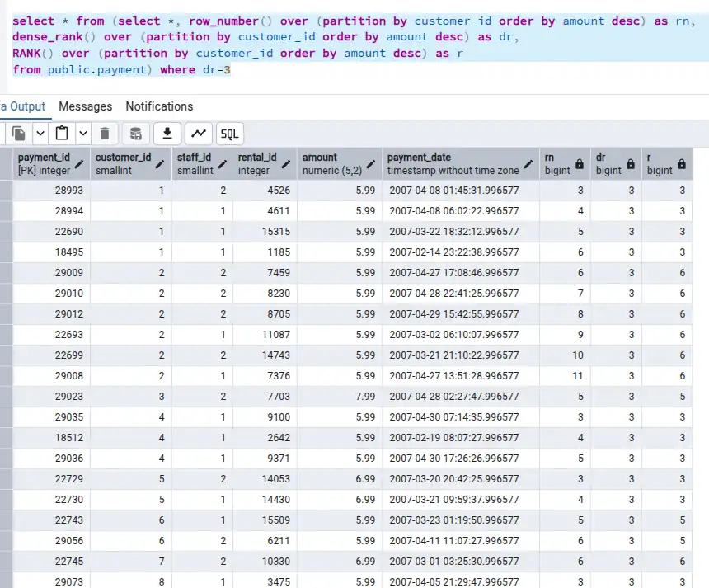Viewport: 709px width, 588px height.
Task: Click edit pencil in payment_id column header
Action: click(79, 164)
